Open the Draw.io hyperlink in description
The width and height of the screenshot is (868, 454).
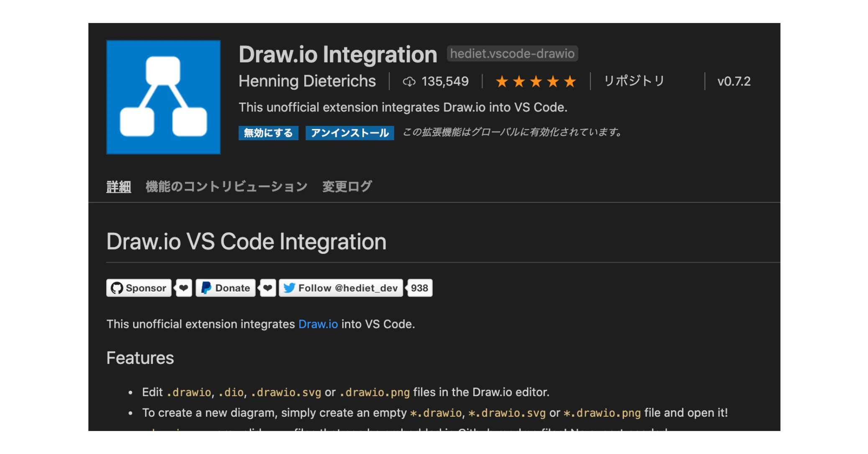(x=318, y=324)
